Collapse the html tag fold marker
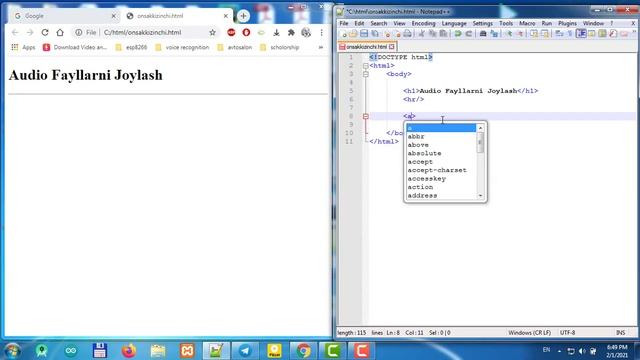Image resolution: width=640 pixels, height=360 pixels. coord(366,66)
